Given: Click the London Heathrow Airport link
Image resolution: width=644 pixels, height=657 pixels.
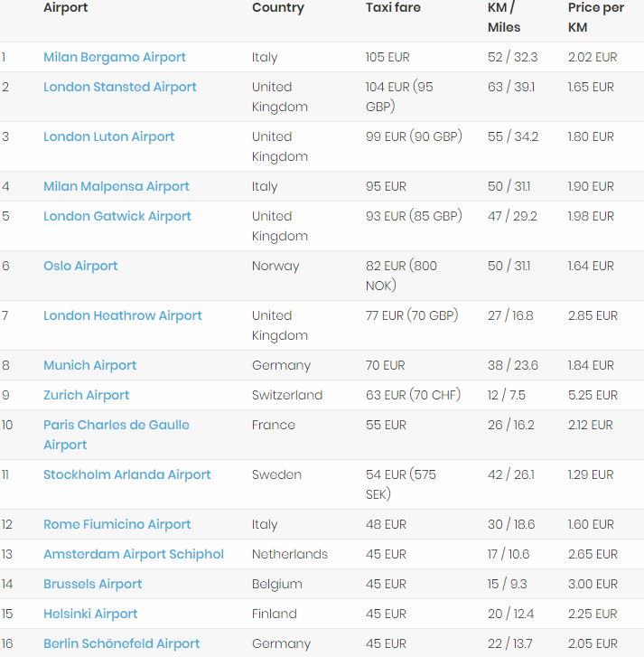Looking at the screenshot, I should [x=121, y=315].
